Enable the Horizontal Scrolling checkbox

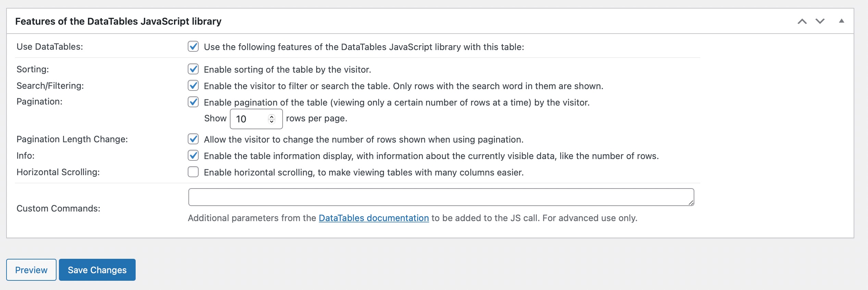point(193,172)
